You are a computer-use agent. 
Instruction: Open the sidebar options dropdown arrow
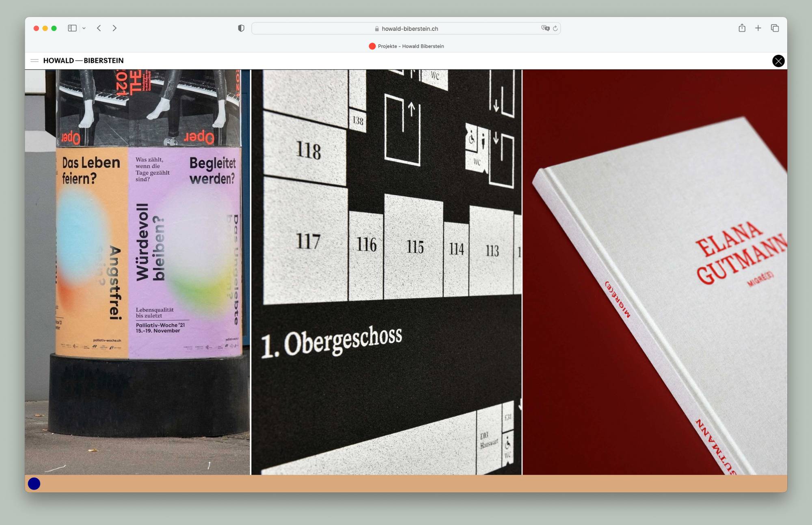(84, 28)
